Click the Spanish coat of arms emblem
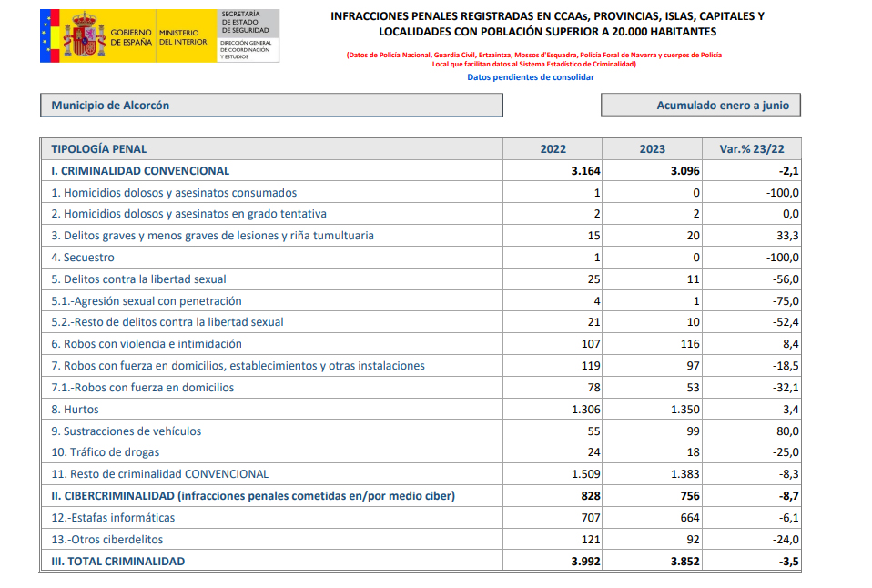Viewport: 872px width, 588px height. pos(84,36)
